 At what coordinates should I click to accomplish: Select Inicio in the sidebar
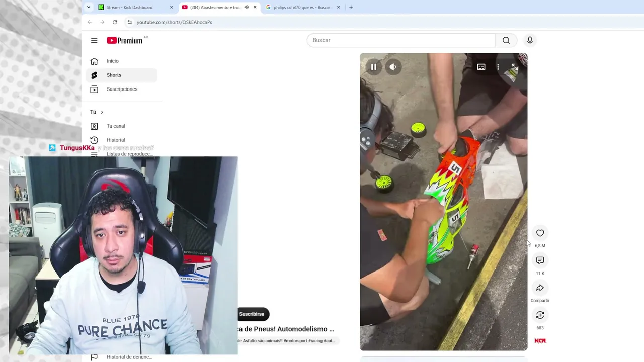tap(122, 61)
